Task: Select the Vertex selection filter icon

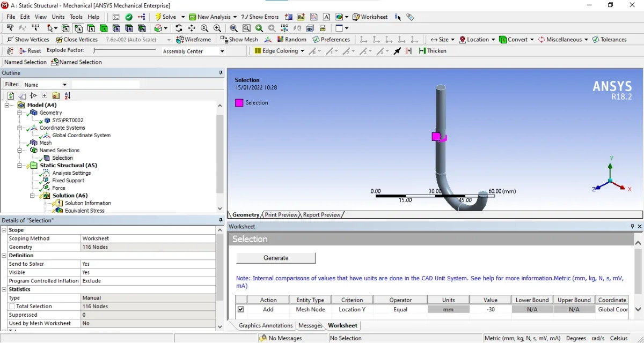Action: (65, 28)
